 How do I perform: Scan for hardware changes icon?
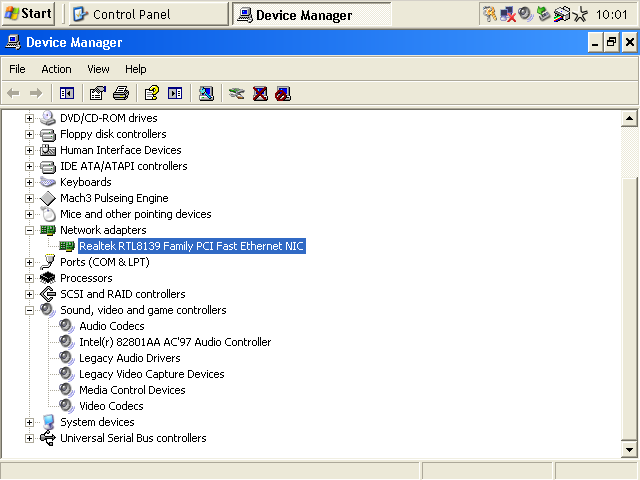(x=206, y=93)
